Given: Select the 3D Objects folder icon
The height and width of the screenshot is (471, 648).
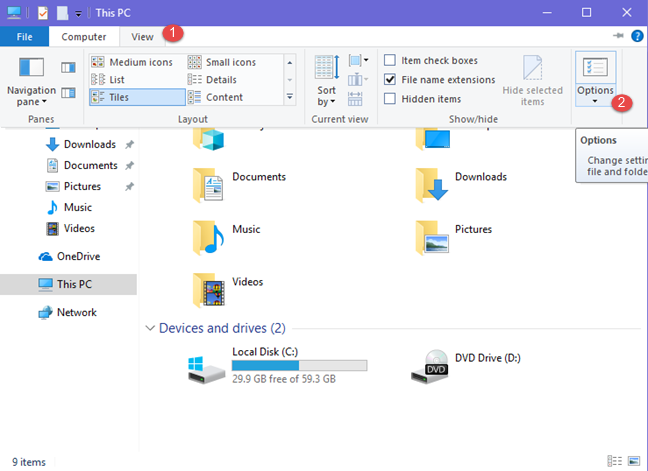Looking at the screenshot, I should click(x=209, y=139).
